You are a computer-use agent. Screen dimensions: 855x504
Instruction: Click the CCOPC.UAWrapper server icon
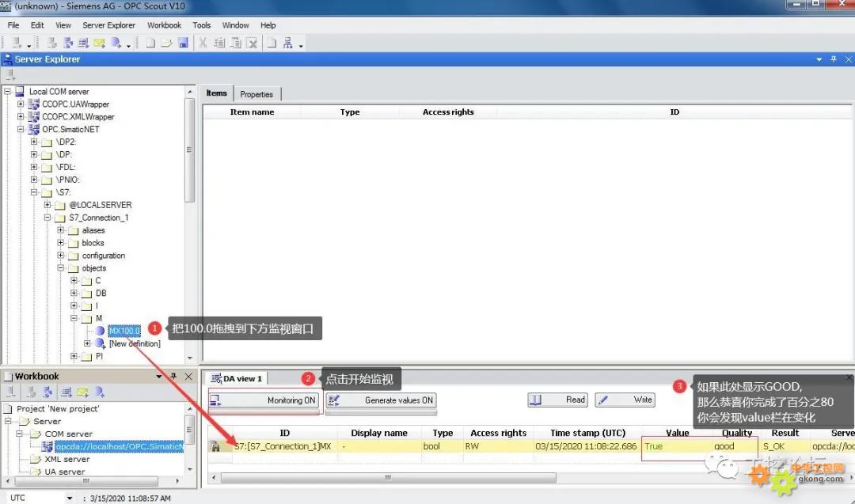coord(34,104)
